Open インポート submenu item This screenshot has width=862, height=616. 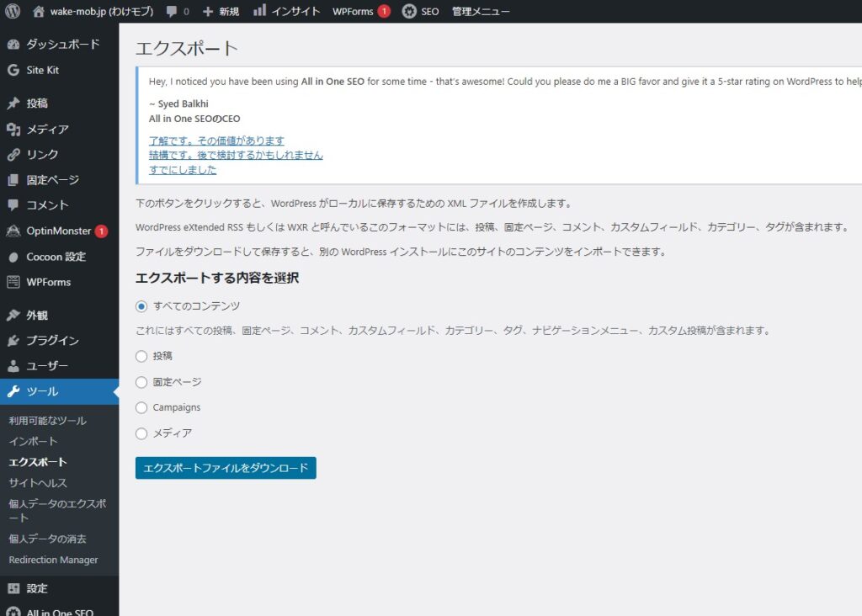(x=33, y=441)
